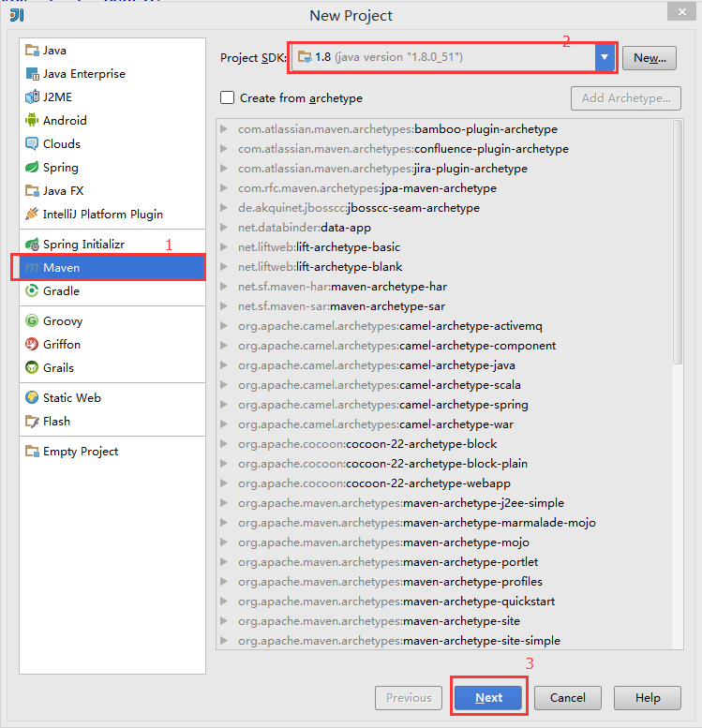Click the Flash icon
The height and width of the screenshot is (728, 702).
tap(32, 421)
